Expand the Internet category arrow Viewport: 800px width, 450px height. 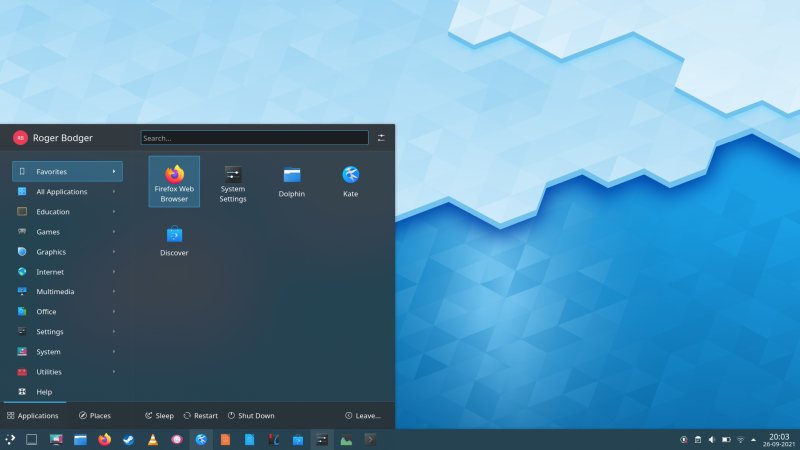tap(114, 272)
